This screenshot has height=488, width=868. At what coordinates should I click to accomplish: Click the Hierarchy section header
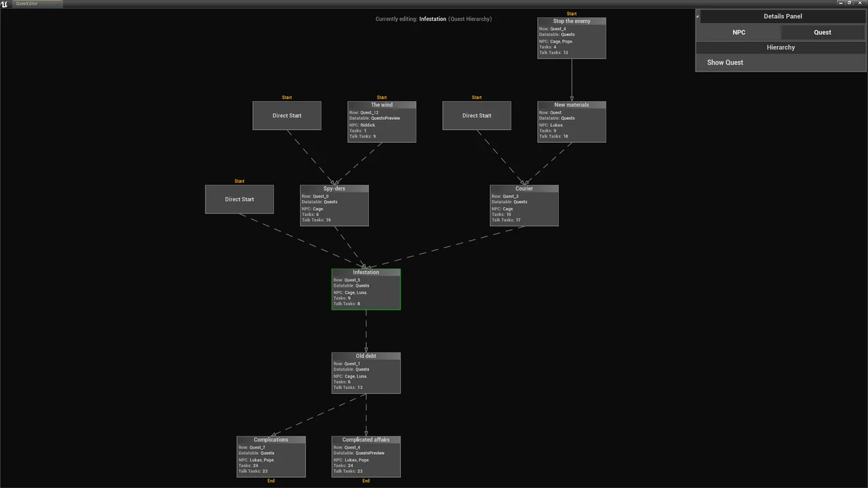pos(781,47)
